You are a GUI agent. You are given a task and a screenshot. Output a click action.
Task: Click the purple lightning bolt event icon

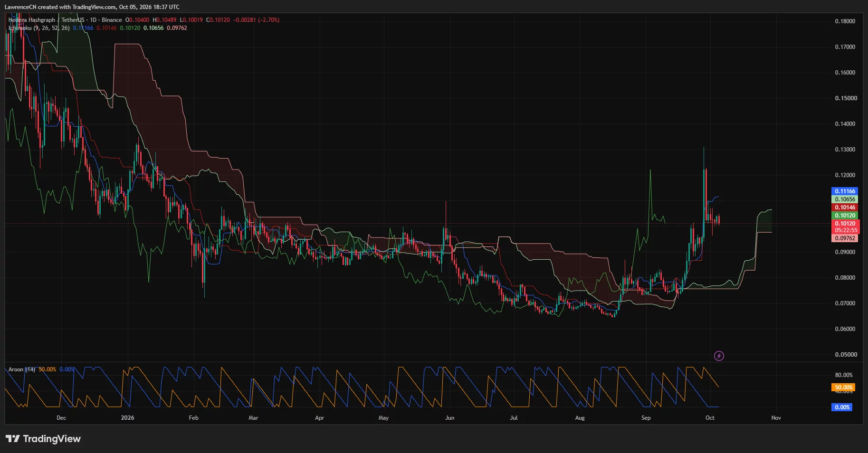[719, 356]
